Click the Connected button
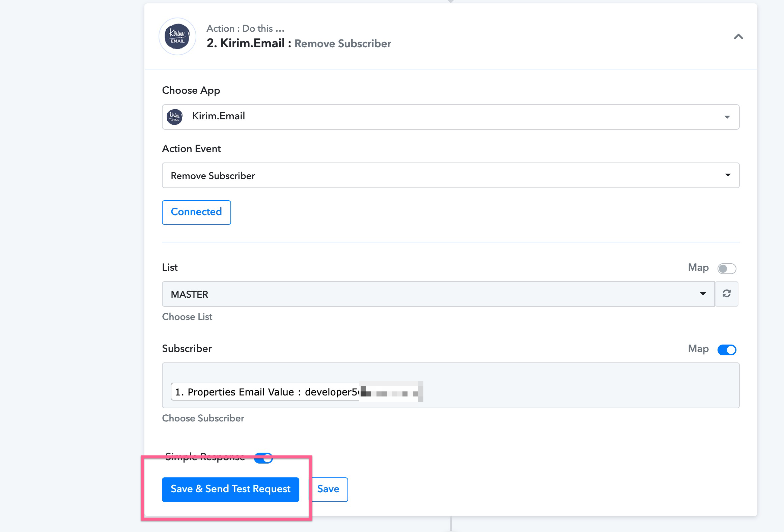Image resolution: width=784 pixels, height=532 pixels. [x=196, y=212]
